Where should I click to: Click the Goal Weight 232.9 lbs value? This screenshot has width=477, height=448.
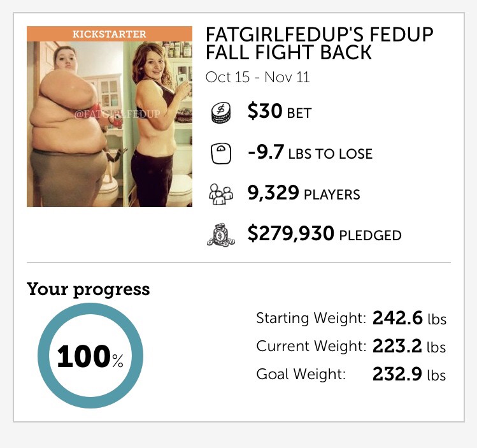409,374
